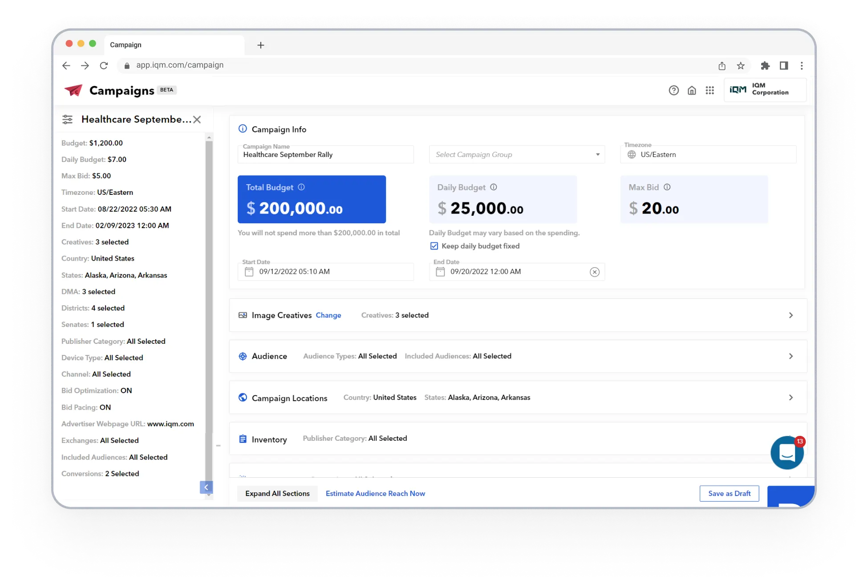Open the Select Campaign Group dropdown

[x=517, y=155]
